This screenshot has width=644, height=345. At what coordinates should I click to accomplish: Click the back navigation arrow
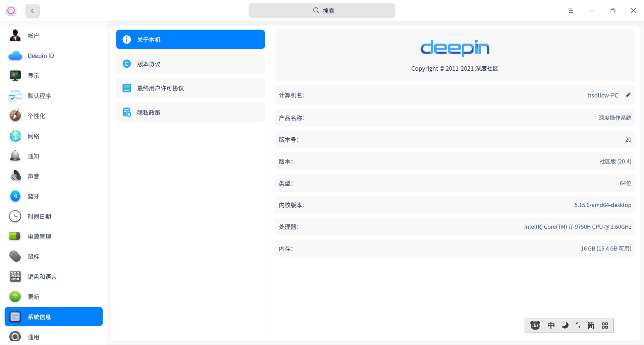click(33, 11)
